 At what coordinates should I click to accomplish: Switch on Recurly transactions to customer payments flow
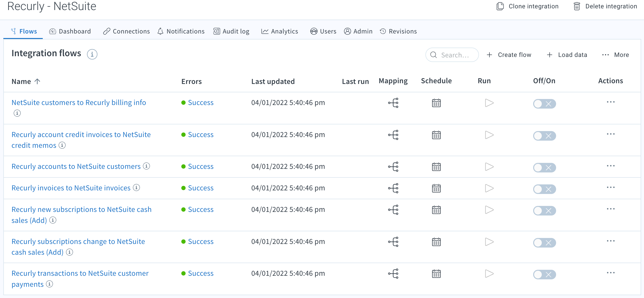[544, 274]
